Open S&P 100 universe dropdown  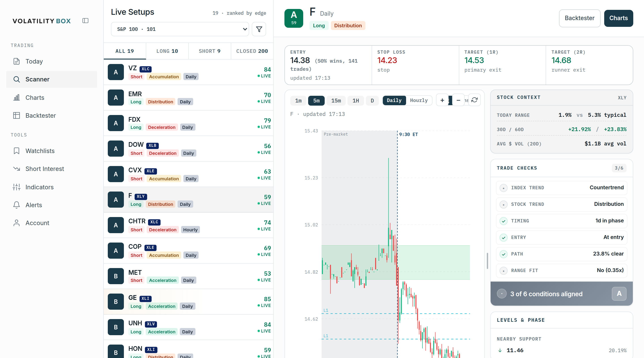pyautogui.click(x=180, y=29)
